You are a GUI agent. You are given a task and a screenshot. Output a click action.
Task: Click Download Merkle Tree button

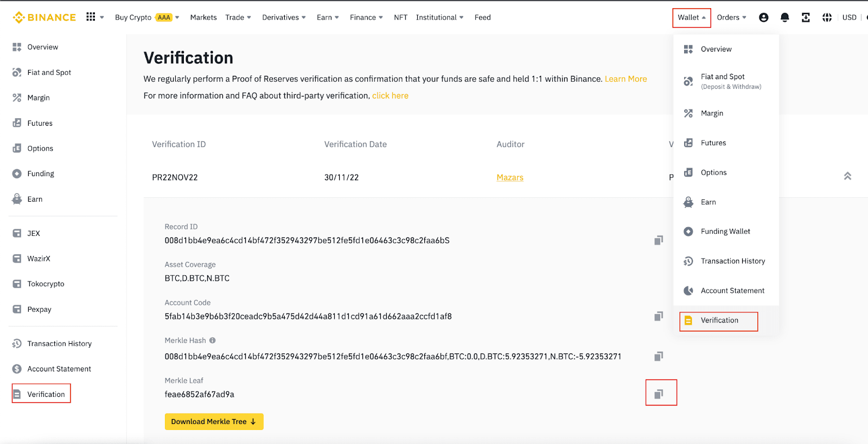214,422
